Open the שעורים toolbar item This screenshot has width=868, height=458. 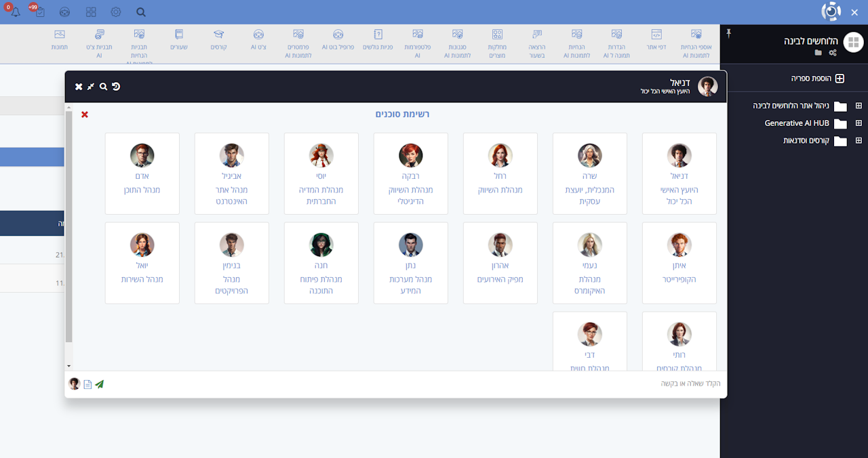tap(179, 40)
